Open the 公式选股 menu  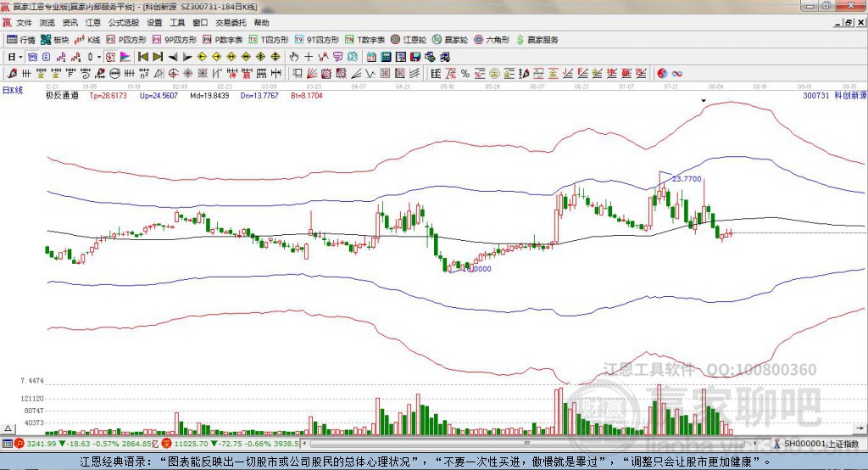pyautogui.click(x=124, y=23)
